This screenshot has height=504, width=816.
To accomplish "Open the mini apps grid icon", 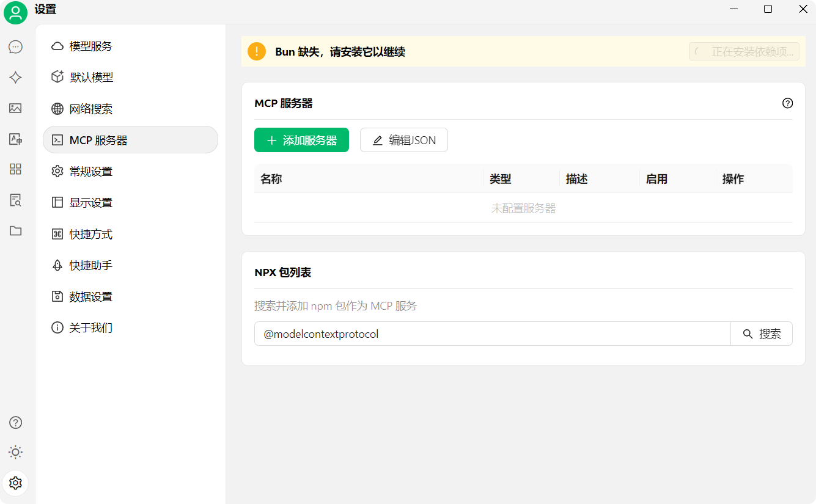I will (15, 169).
